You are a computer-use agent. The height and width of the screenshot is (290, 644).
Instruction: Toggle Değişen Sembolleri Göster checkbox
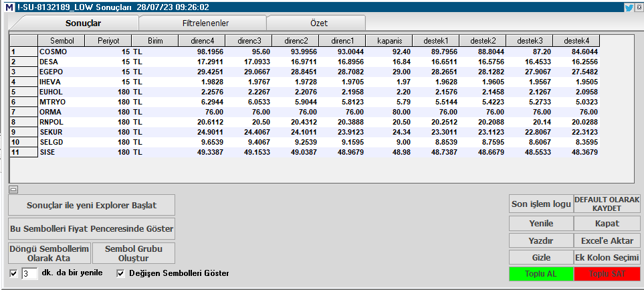click(x=121, y=273)
